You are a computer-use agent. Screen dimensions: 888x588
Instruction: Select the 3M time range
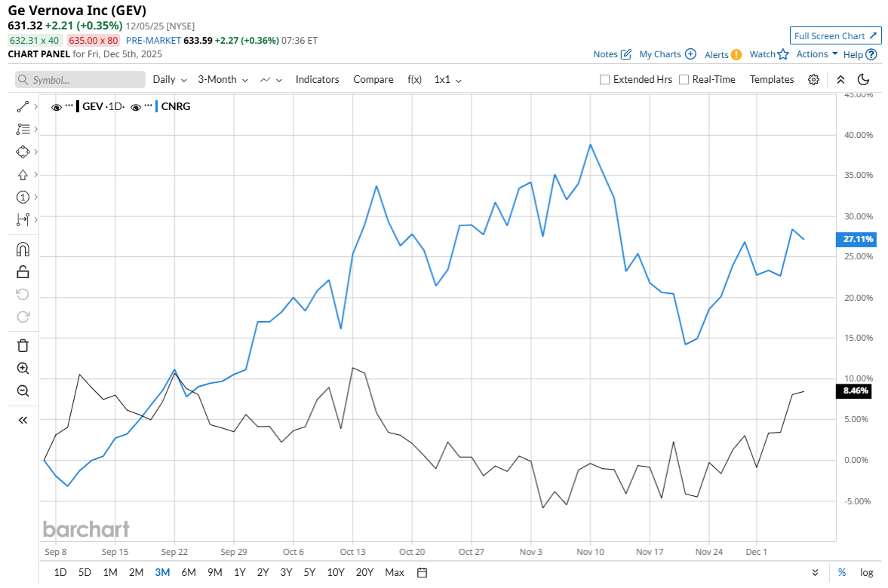click(162, 573)
